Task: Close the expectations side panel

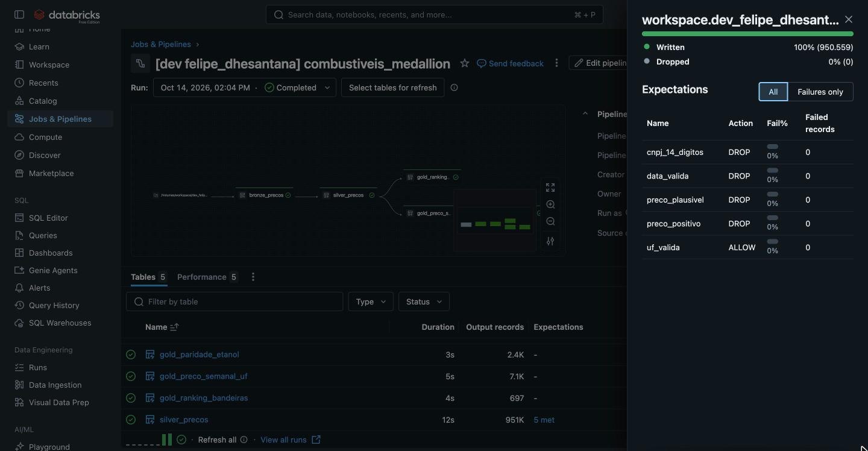Action: tap(849, 20)
